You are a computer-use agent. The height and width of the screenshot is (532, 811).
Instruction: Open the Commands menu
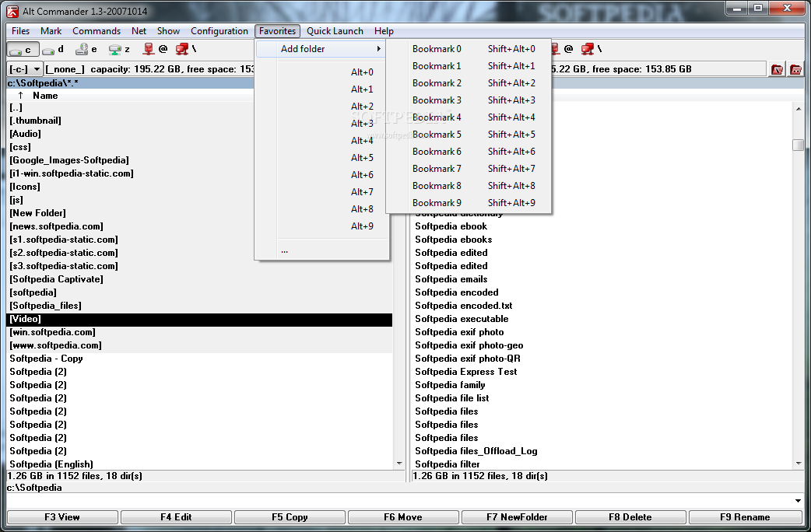point(97,31)
